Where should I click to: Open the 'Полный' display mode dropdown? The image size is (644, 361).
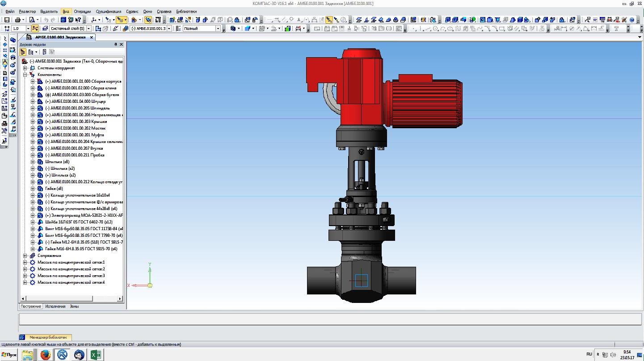click(218, 29)
